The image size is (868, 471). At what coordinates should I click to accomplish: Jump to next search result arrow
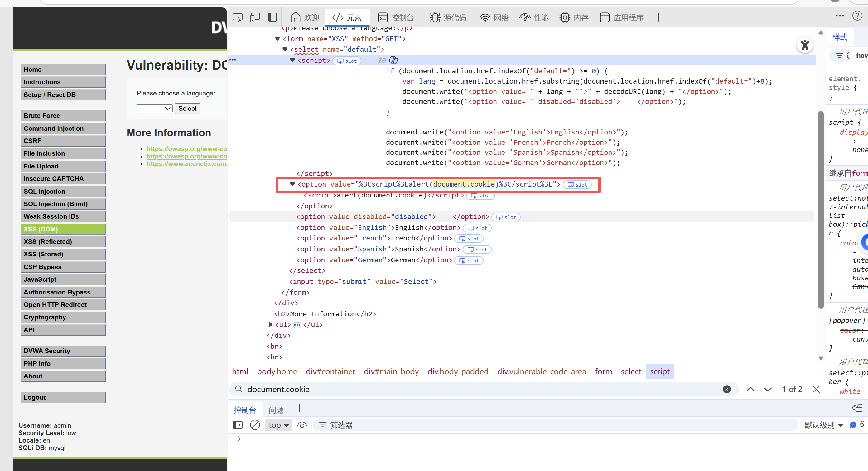(x=768, y=389)
